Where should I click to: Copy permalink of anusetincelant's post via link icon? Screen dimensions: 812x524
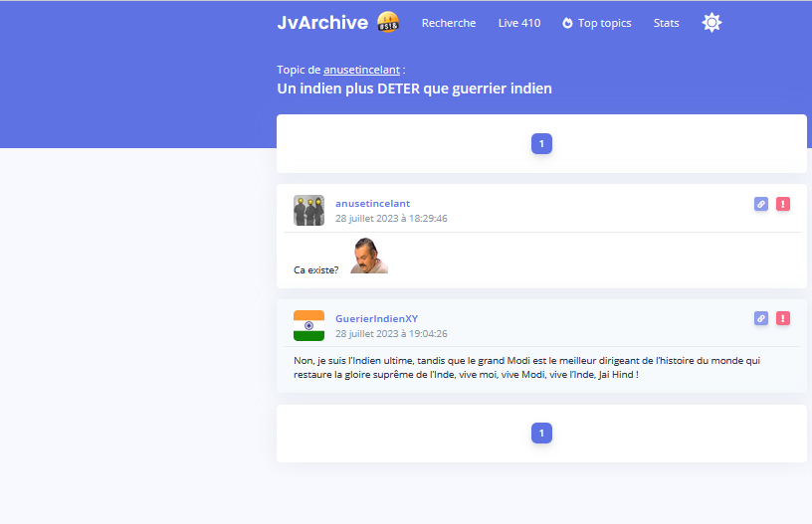click(x=761, y=204)
